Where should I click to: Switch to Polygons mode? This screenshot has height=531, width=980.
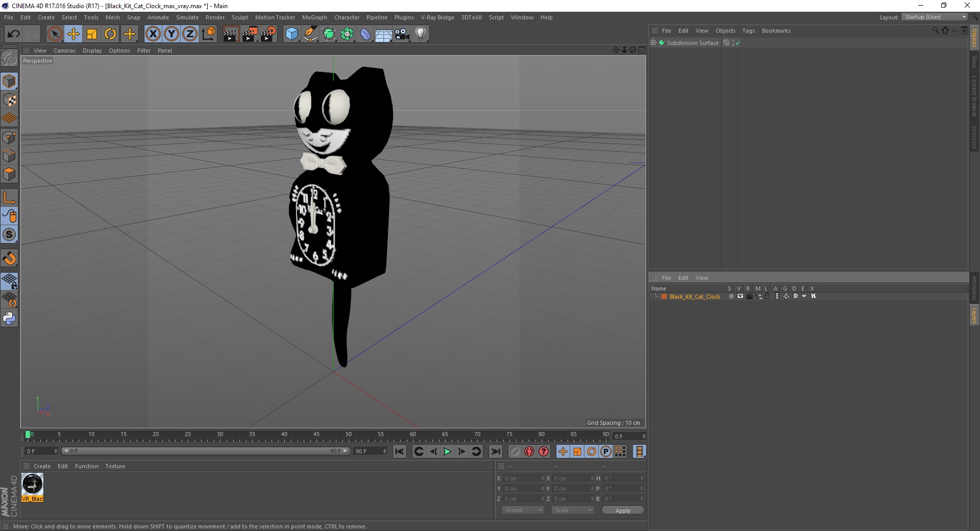coord(9,174)
